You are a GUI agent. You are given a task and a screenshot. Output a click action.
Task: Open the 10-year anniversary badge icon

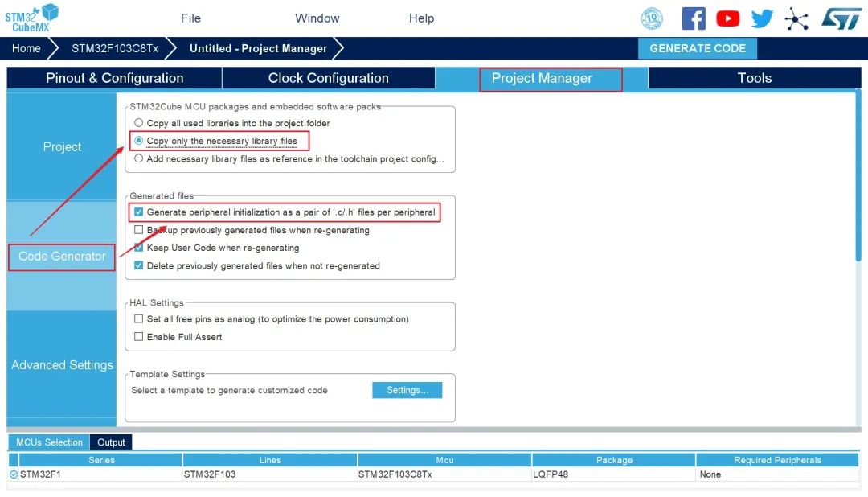coord(652,18)
